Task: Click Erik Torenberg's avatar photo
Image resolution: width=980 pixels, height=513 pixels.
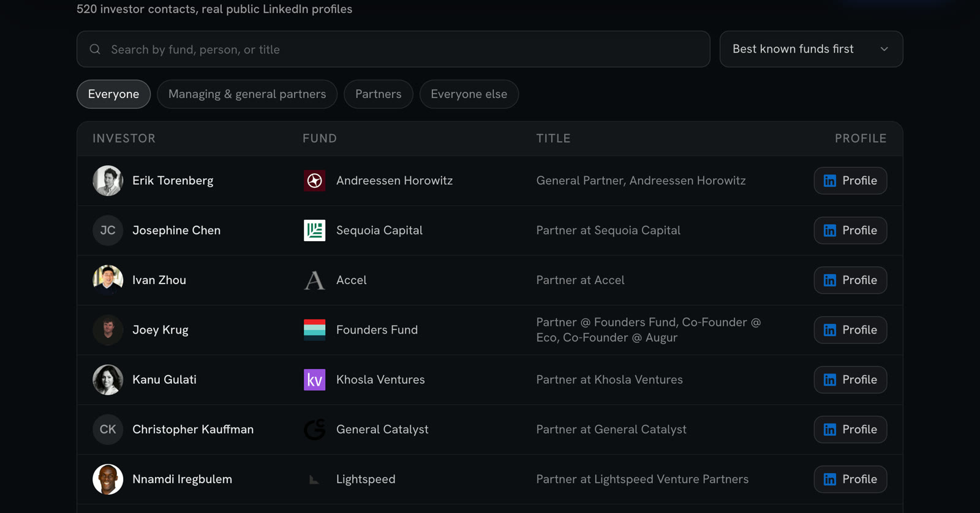Action: pyautogui.click(x=108, y=181)
